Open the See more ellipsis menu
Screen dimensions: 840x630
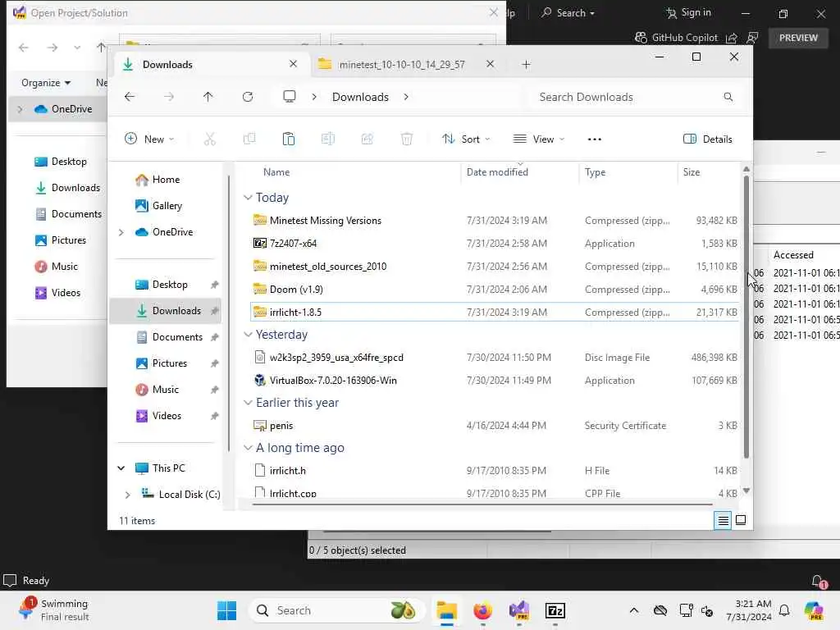click(x=594, y=139)
